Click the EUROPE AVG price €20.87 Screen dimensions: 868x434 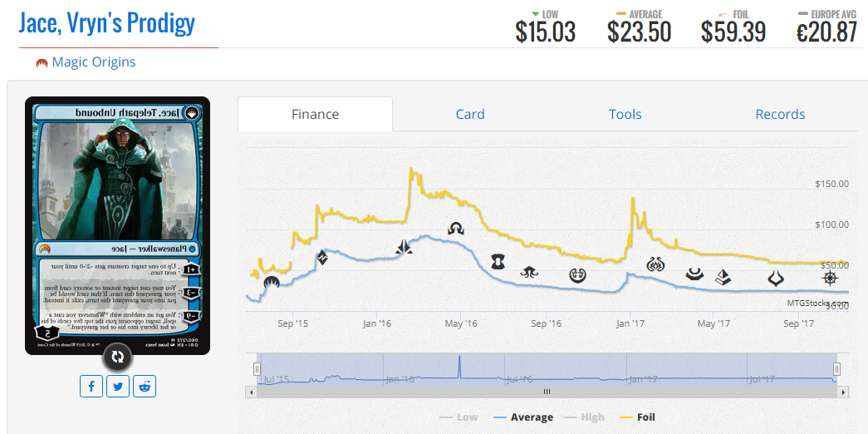(x=827, y=32)
